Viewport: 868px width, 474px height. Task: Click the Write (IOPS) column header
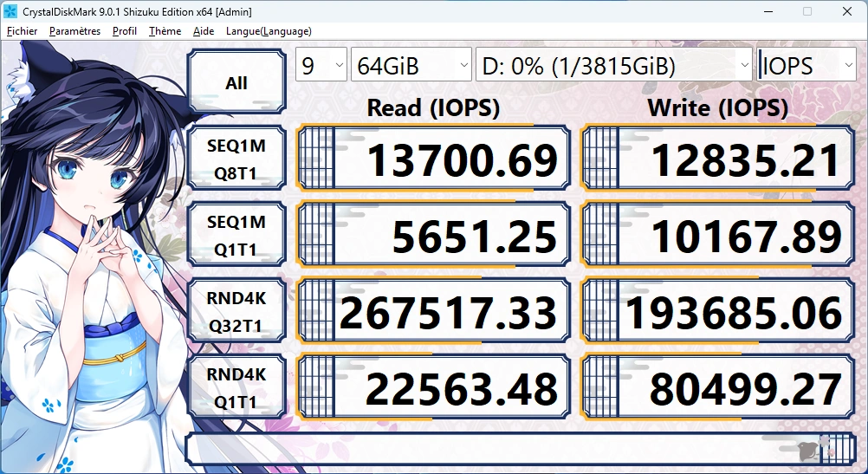(x=717, y=108)
